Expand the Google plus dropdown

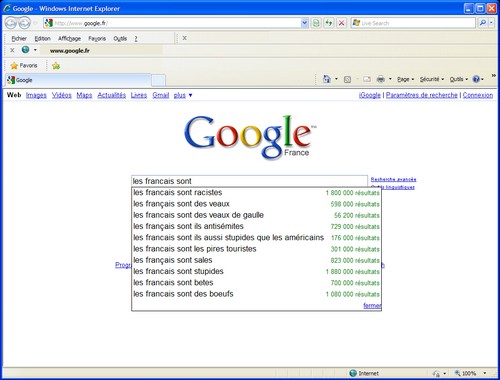tap(183, 95)
